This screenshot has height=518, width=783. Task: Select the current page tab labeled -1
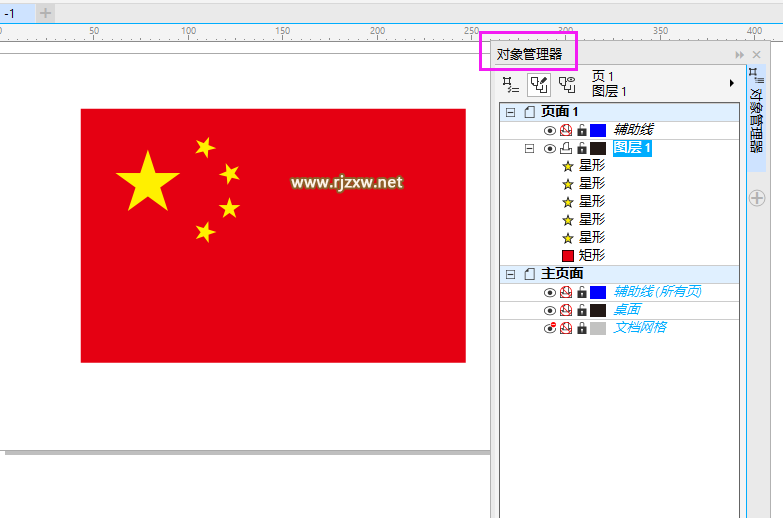tap(16, 13)
